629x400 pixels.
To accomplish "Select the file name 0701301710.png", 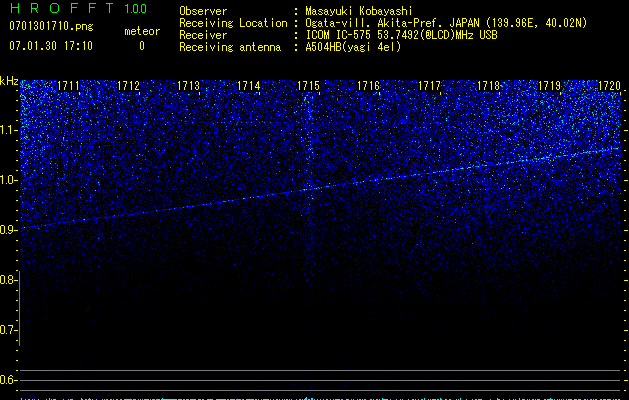I will pos(51,27).
